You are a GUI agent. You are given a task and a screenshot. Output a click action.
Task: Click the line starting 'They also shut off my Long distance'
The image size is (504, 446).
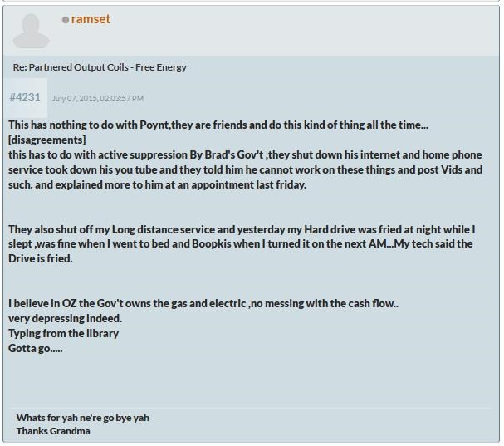click(x=242, y=229)
